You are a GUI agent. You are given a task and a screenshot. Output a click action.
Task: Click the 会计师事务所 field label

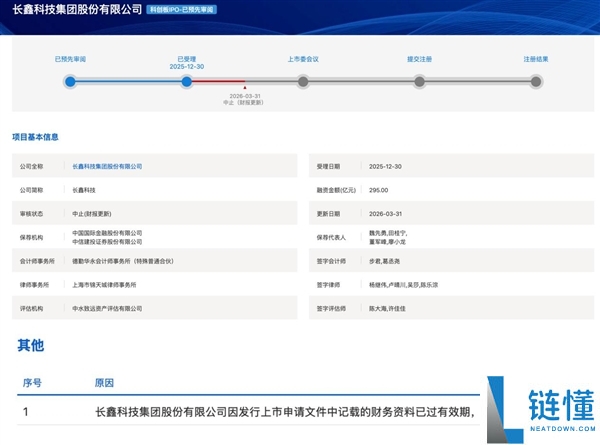tap(37, 261)
